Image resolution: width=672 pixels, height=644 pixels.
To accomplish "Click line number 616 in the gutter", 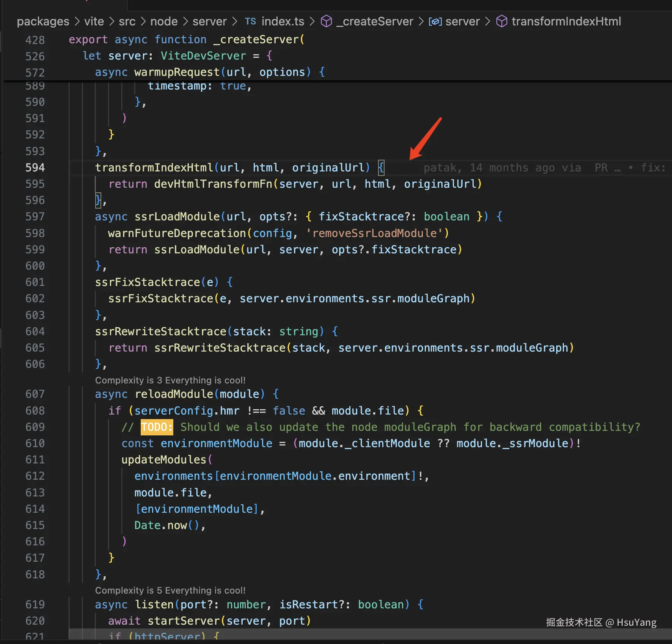I will click(35, 542).
